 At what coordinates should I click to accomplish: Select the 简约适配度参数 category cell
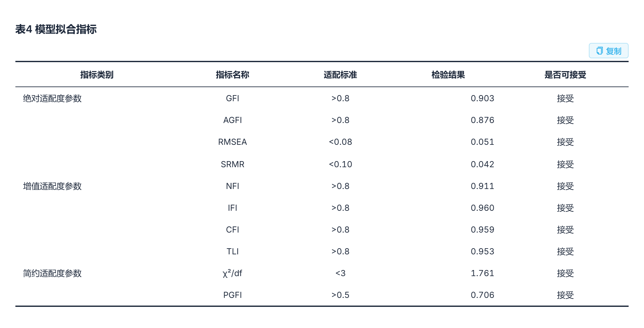[52, 273]
